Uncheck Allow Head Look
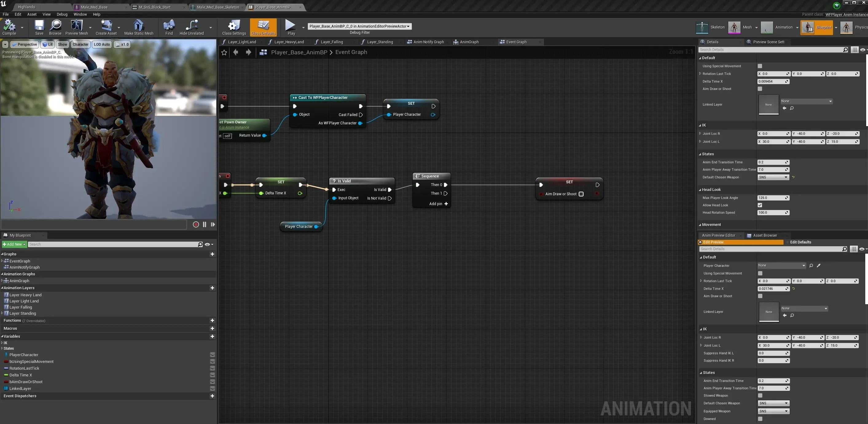The height and width of the screenshot is (424, 868). coord(760,205)
